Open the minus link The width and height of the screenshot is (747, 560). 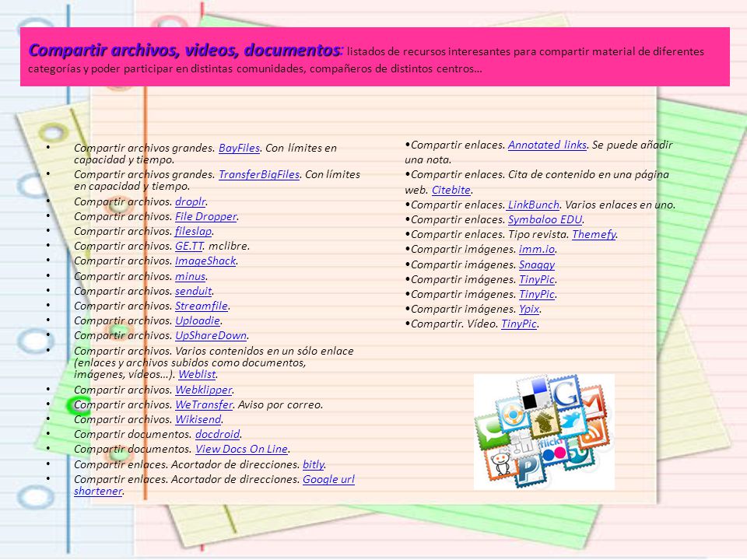(x=191, y=276)
